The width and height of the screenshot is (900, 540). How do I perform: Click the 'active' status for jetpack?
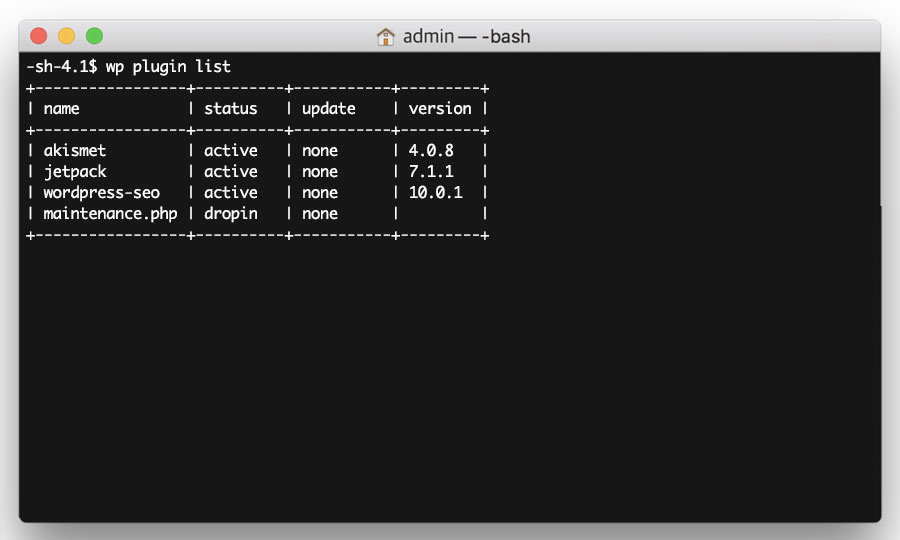231,172
